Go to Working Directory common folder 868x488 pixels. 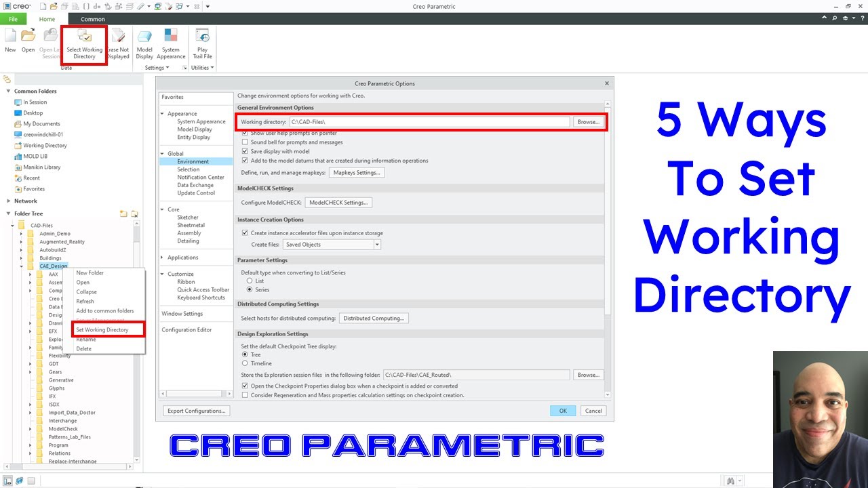click(x=45, y=146)
